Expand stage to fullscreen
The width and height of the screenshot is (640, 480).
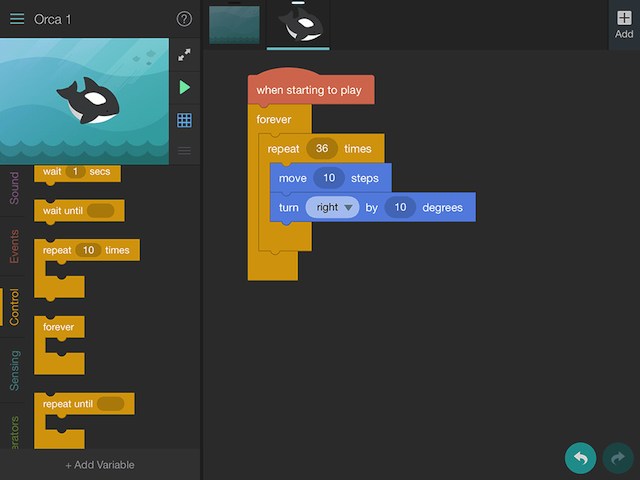point(184,55)
